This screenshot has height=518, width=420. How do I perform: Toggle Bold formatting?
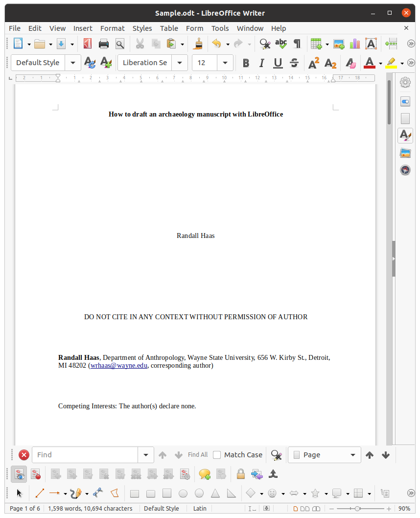pos(246,63)
